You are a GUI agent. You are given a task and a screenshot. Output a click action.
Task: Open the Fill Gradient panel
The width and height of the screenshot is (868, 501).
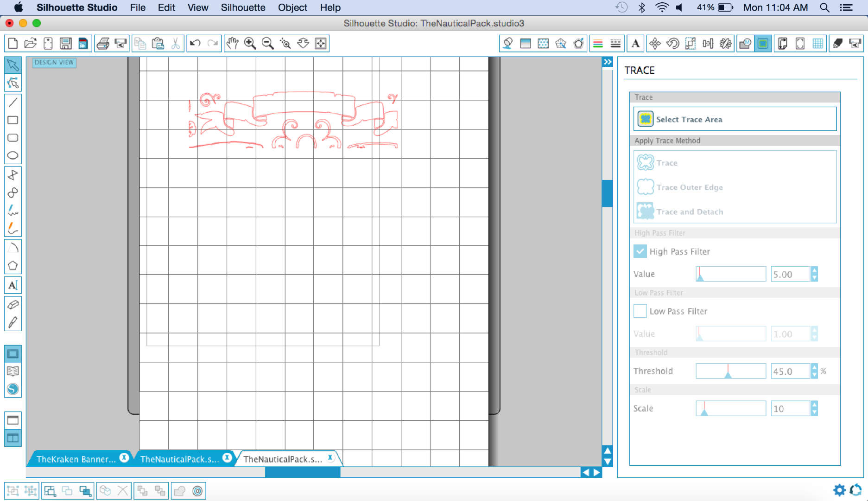(526, 44)
